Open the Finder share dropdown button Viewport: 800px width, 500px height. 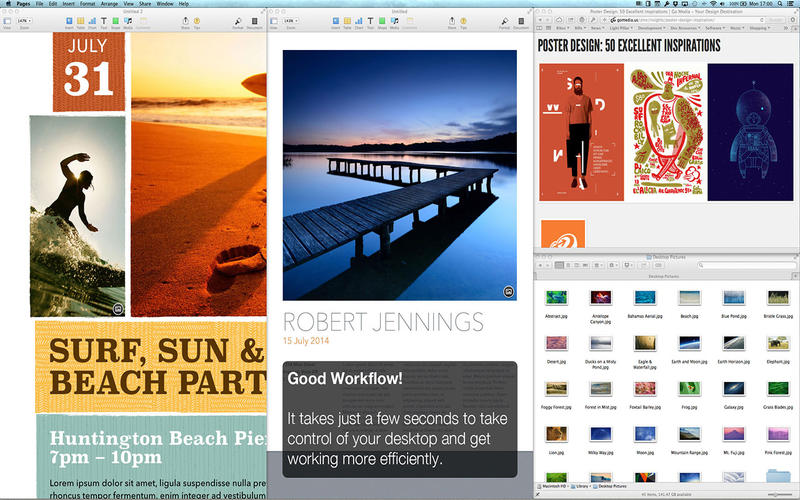(627, 265)
